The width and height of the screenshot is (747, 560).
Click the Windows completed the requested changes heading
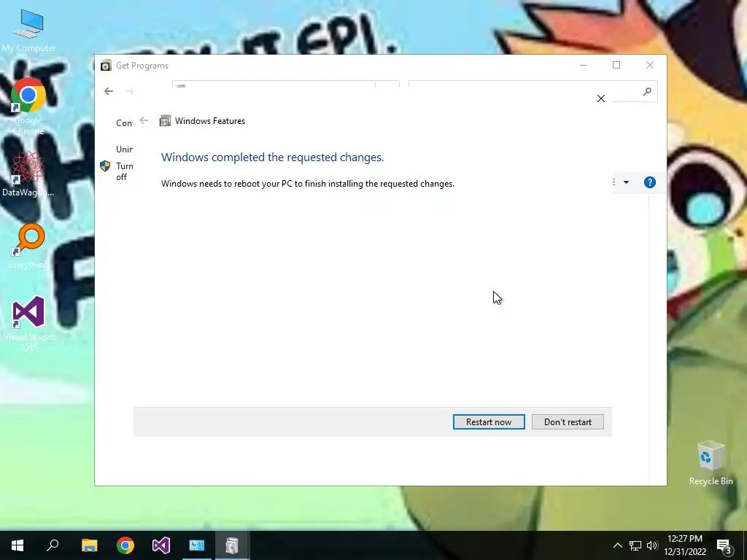pyautogui.click(x=273, y=157)
